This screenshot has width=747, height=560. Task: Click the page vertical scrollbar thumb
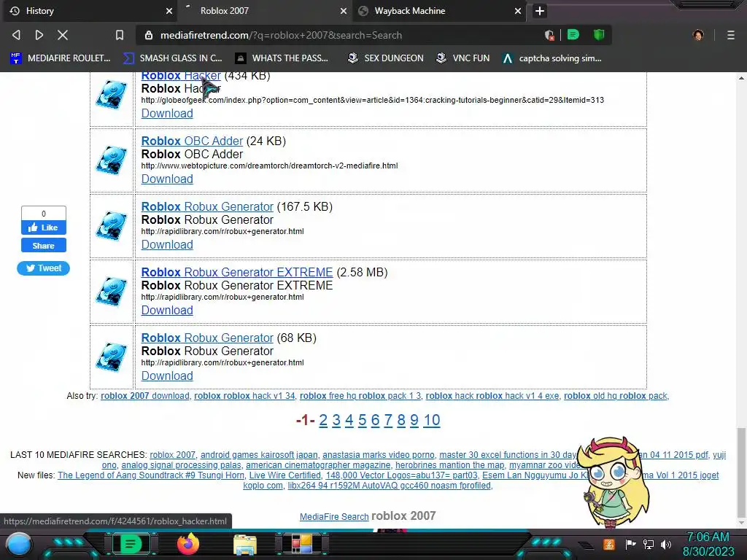741,472
